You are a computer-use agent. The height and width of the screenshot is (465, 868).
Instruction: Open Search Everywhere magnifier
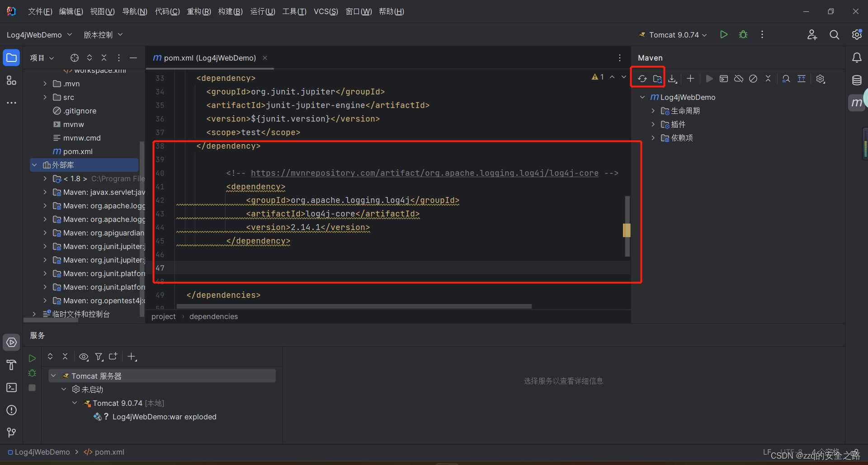click(835, 35)
